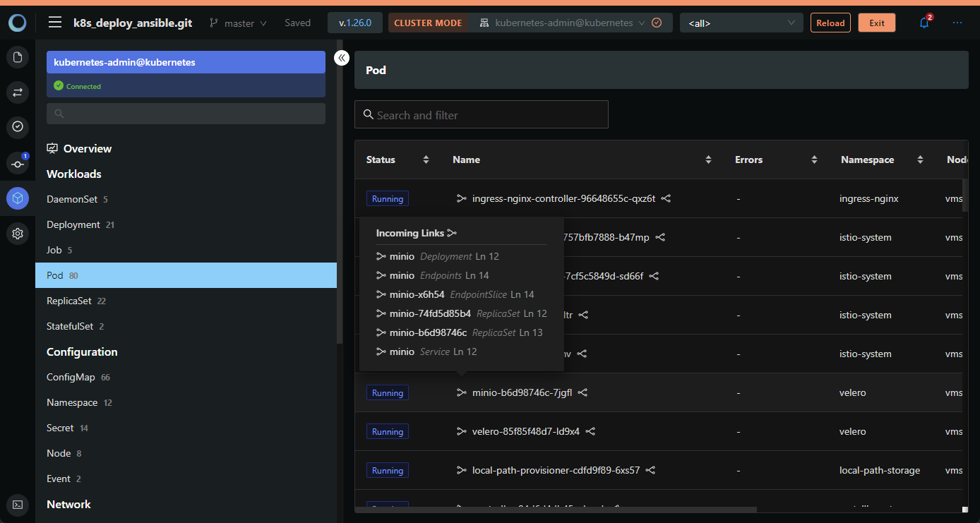Image resolution: width=980 pixels, height=523 pixels.
Task: Open the compare and sync sidebar icon
Action: pyautogui.click(x=18, y=92)
